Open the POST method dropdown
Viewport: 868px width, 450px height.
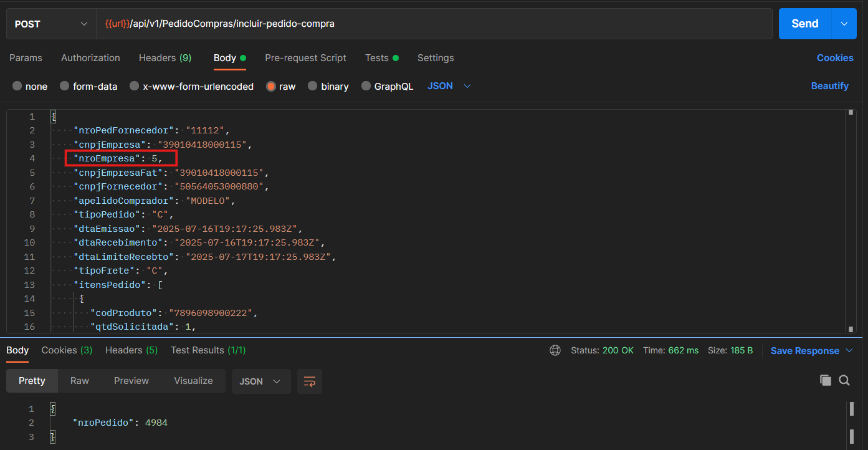tap(51, 24)
